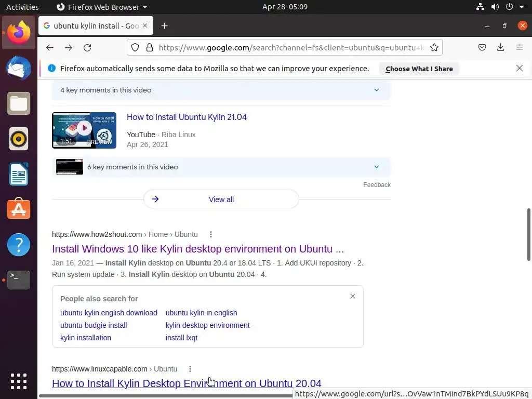
Task: Open Help from the dock
Action: coord(19,245)
